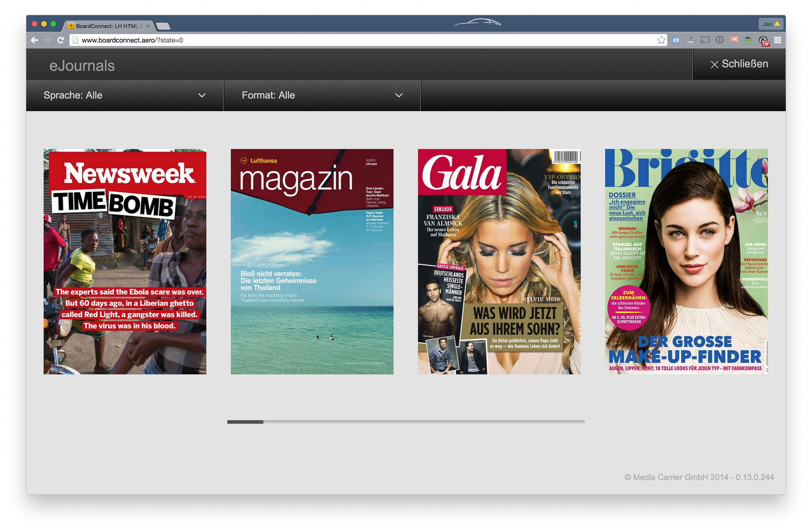Open the Chrome hamburger menu
The height and width of the screenshot is (532, 812).
[x=778, y=40]
